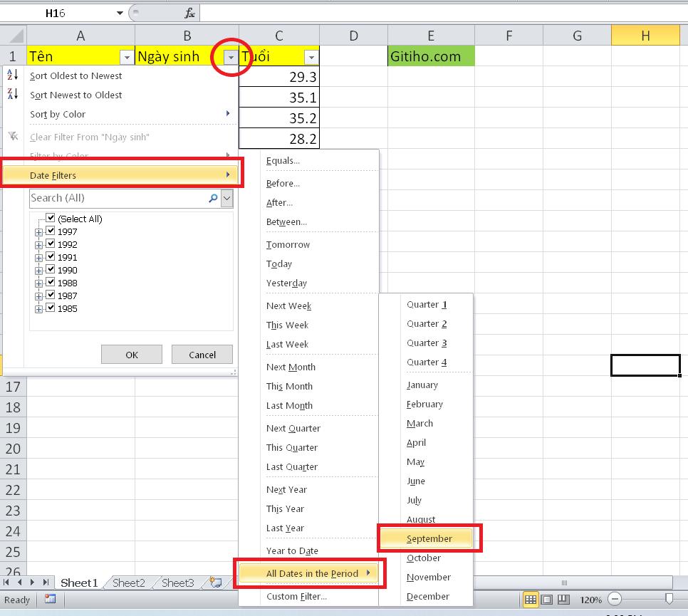Uncheck 1985 in the filter list
The height and width of the screenshot is (616, 688).
(51, 308)
